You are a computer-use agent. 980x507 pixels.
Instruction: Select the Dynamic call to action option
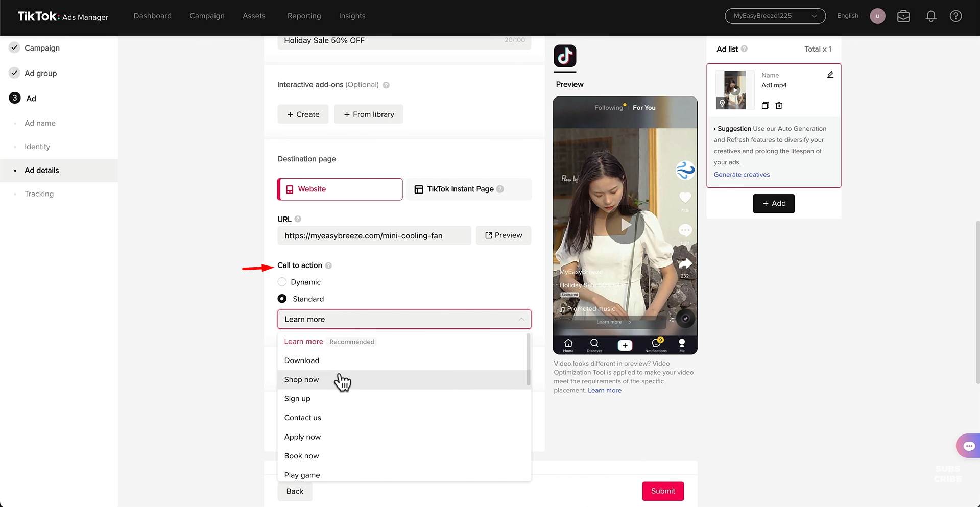pyautogui.click(x=282, y=282)
